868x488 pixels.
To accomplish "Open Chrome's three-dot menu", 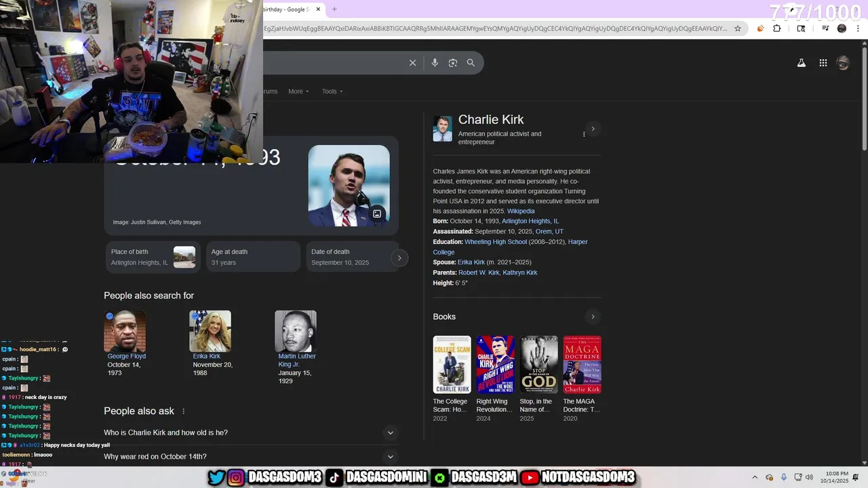I will pyautogui.click(x=858, y=28).
